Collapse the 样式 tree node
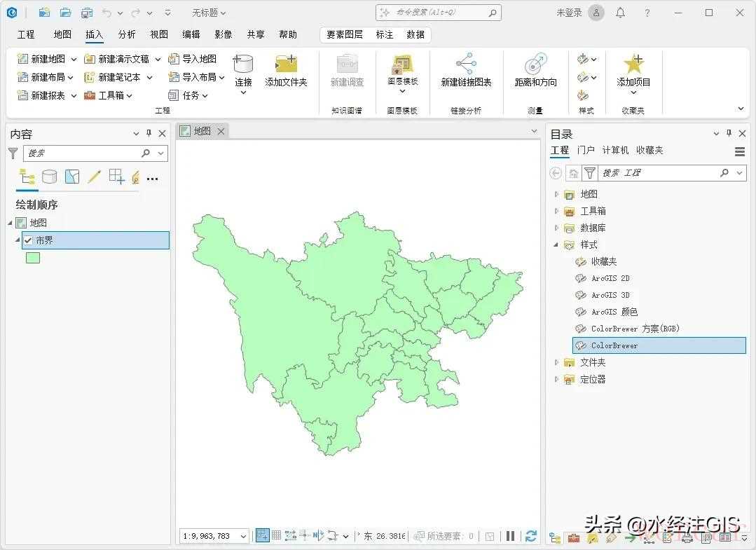This screenshot has height=550, width=756. tap(557, 245)
